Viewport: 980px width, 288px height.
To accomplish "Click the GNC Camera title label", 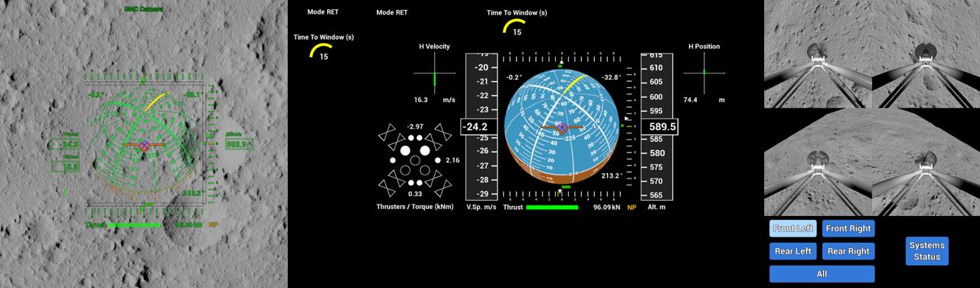I will click(143, 9).
